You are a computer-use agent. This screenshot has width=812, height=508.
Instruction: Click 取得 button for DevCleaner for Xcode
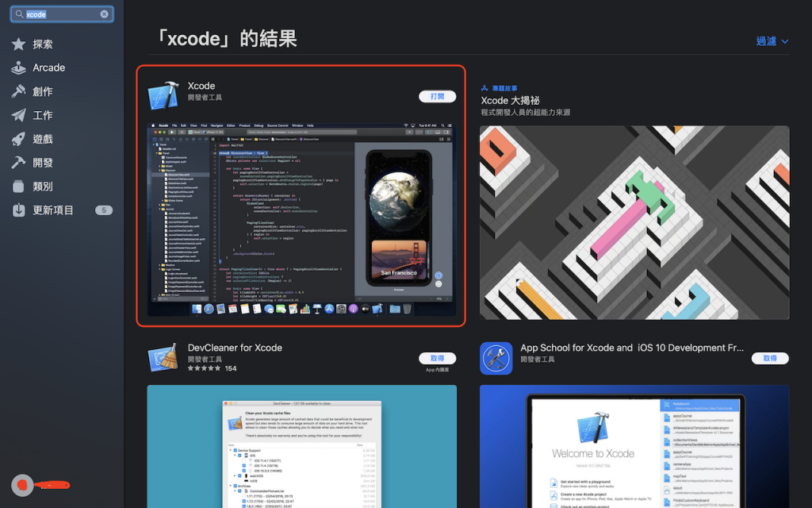click(437, 358)
